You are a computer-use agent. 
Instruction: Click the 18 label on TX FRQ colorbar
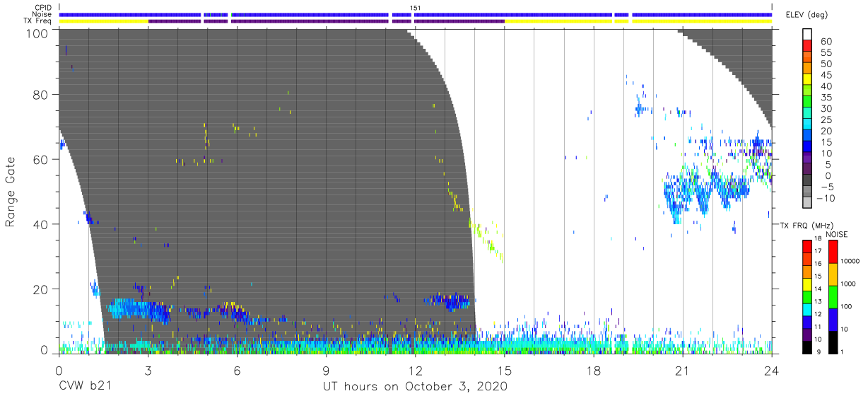tap(819, 239)
